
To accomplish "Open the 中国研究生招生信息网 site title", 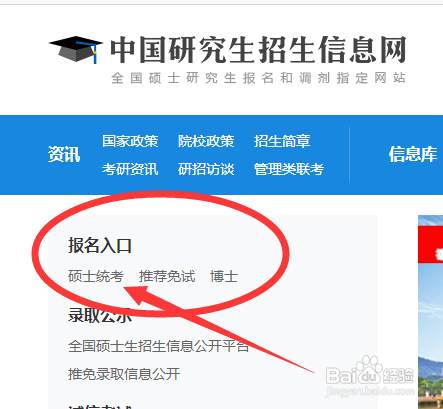I will (258, 50).
